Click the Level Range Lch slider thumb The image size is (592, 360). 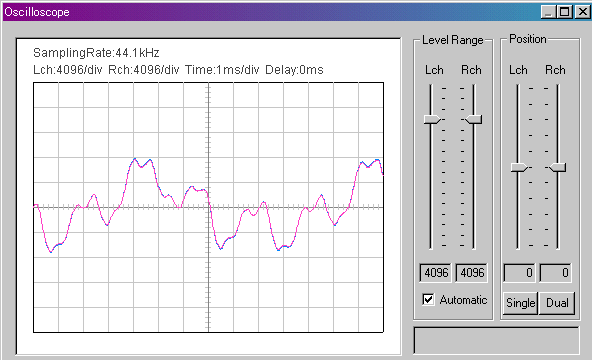click(x=432, y=120)
